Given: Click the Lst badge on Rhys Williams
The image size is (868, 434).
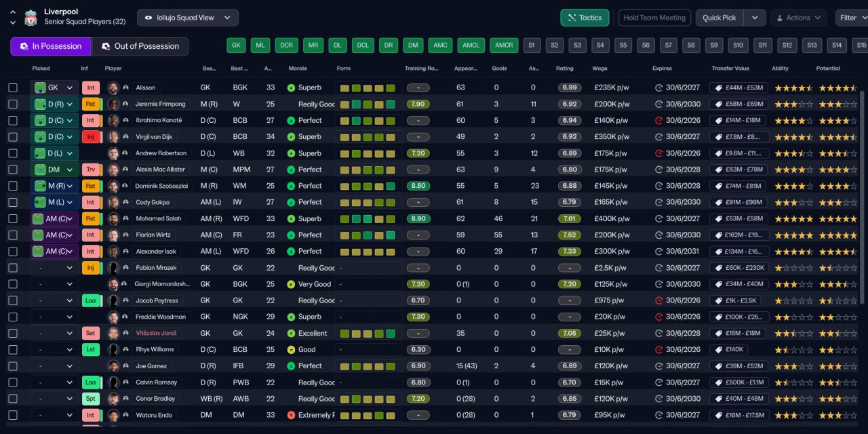Looking at the screenshot, I should [90, 349].
